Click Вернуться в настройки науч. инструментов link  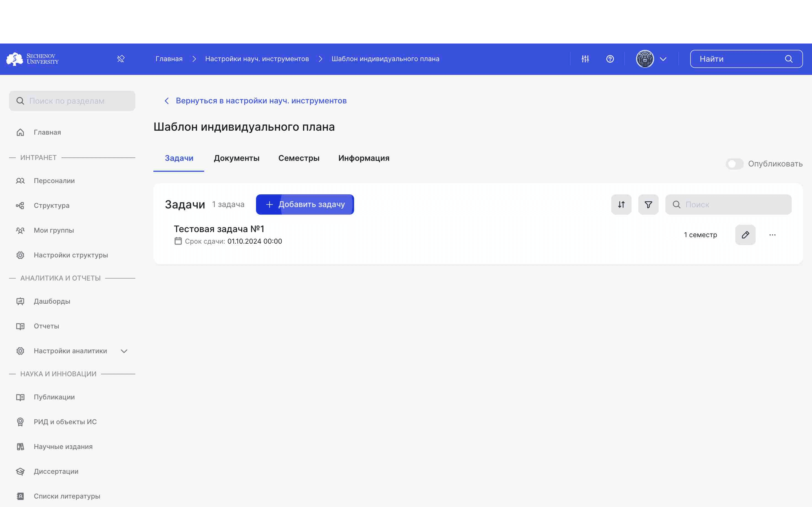[x=255, y=101]
